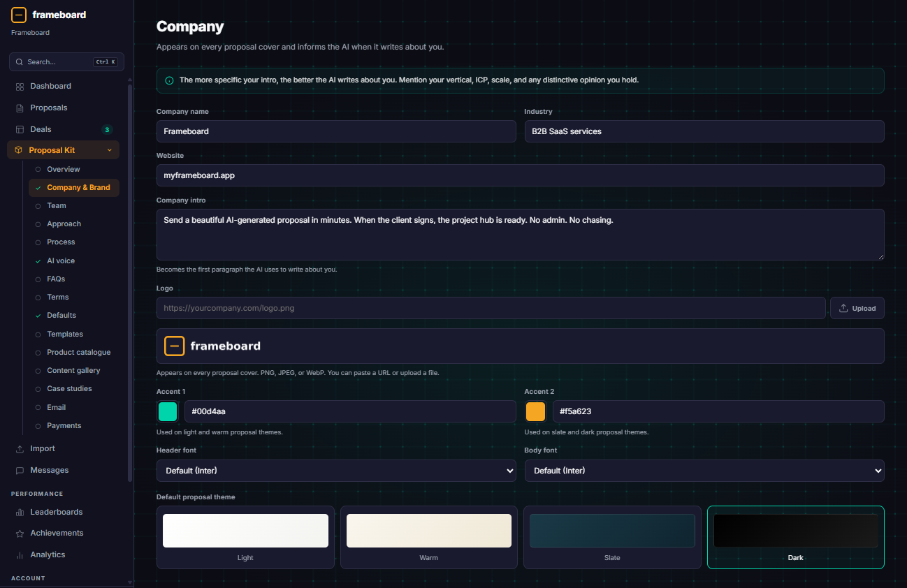
Task: Click the Accent 2 orange color swatch
Action: 536,412
